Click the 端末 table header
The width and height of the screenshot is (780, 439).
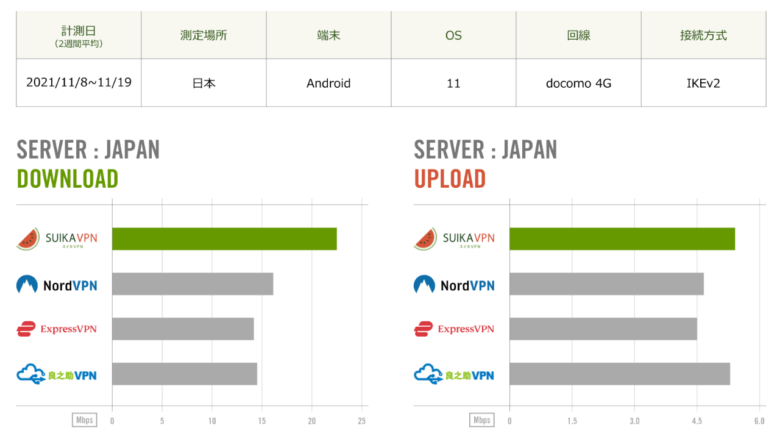click(328, 35)
